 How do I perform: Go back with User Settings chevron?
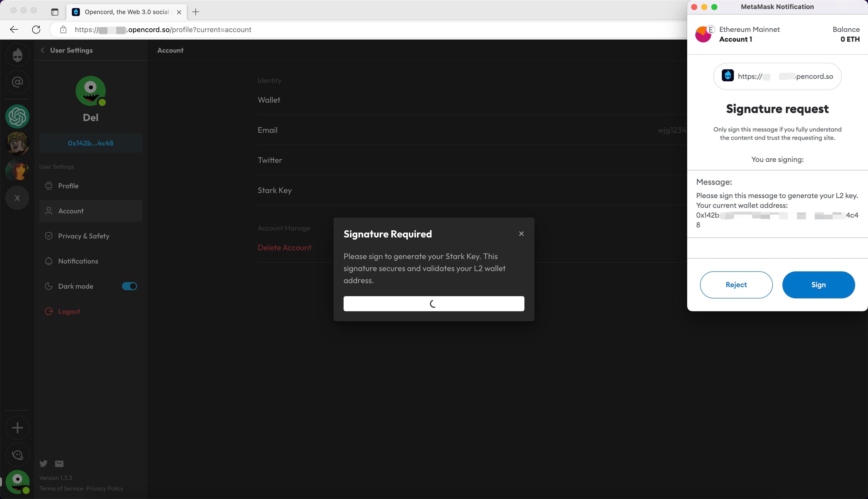[x=42, y=50]
